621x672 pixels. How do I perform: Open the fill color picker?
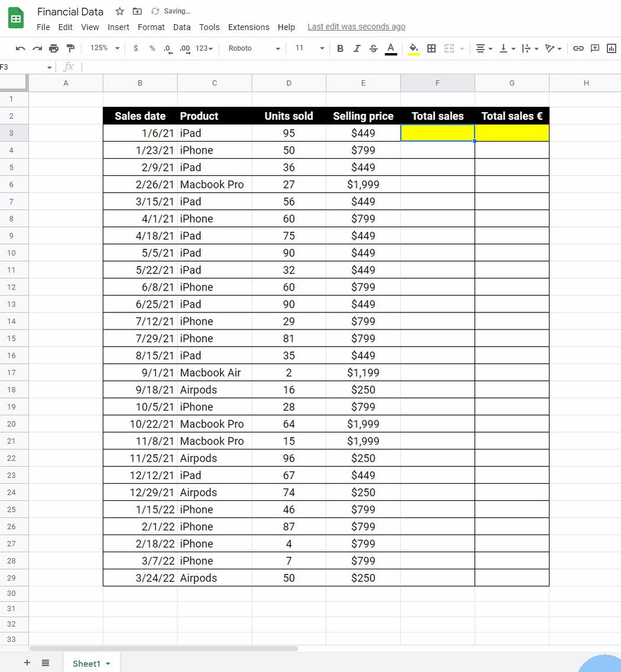pyautogui.click(x=414, y=49)
